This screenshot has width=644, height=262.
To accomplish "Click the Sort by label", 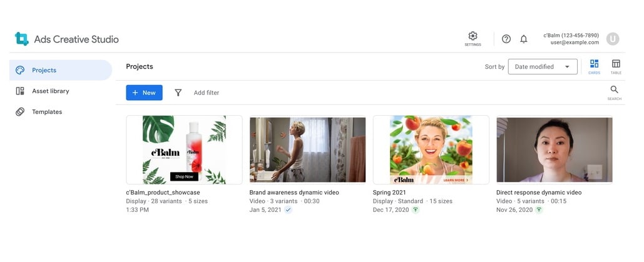I will point(494,66).
